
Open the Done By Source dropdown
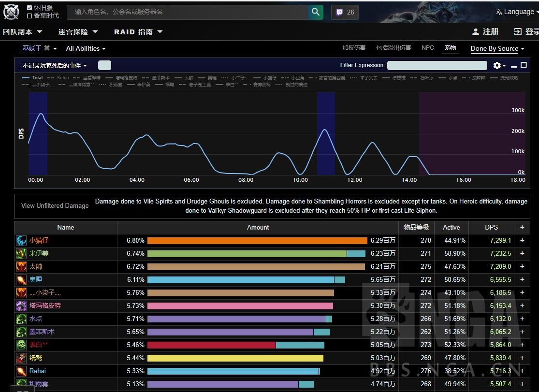pyautogui.click(x=497, y=48)
